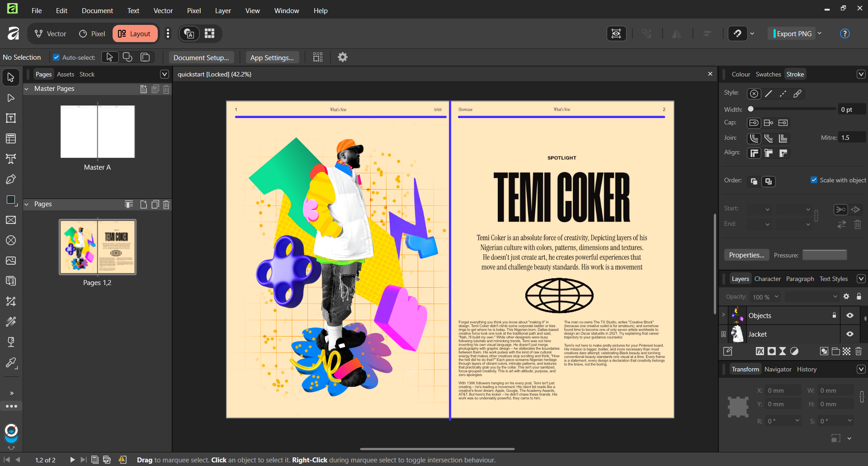Click the stroke Width slider handle
Screen dimensions: 868x466
pyautogui.click(x=751, y=109)
